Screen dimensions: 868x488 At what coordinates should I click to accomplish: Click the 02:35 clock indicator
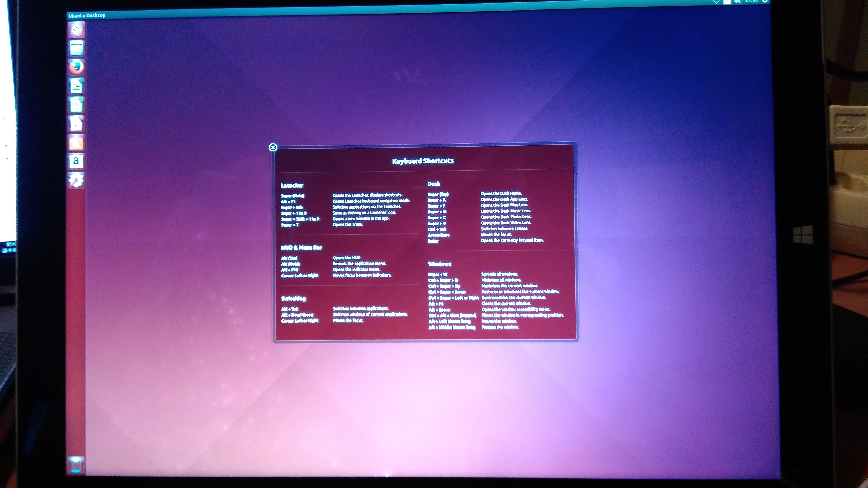point(751,1)
